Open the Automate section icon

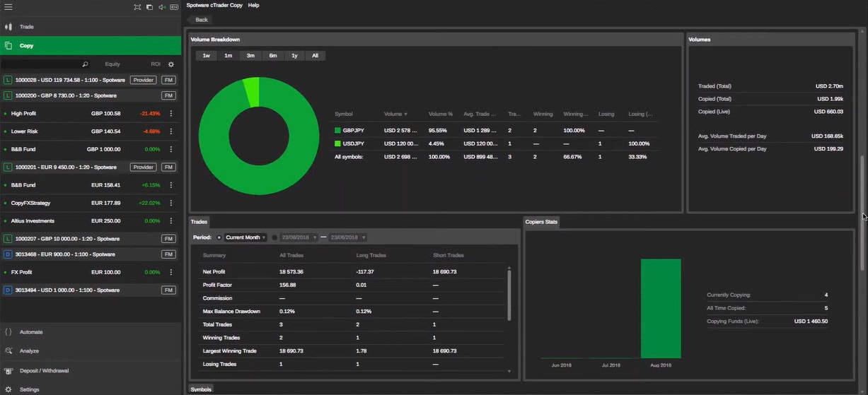(8, 332)
